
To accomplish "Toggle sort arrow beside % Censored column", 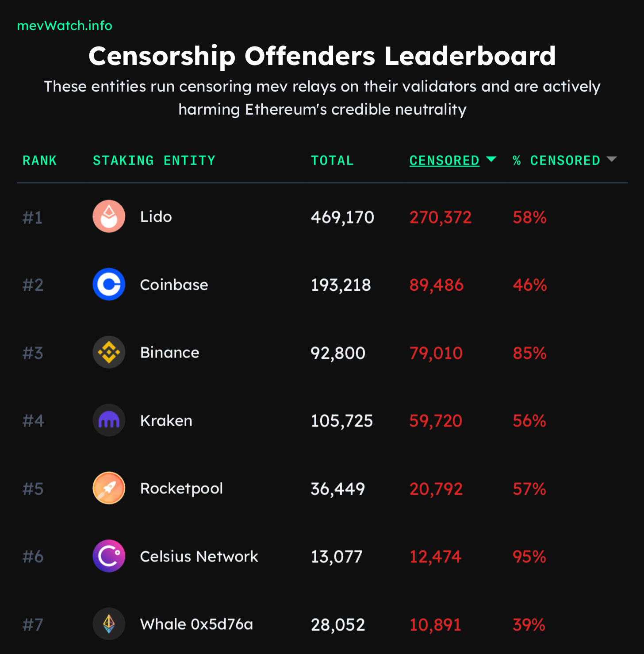I will [x=612, y=159].
